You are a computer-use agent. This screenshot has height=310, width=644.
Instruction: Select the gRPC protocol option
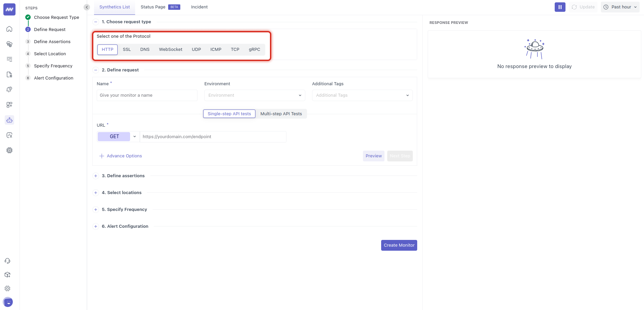[254, 50]
